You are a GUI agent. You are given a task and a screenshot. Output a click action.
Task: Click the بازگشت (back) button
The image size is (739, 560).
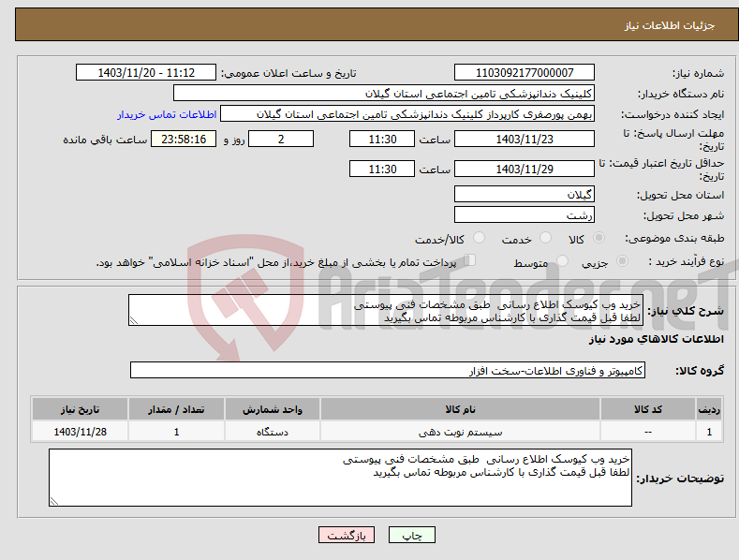tap(347, 535)
